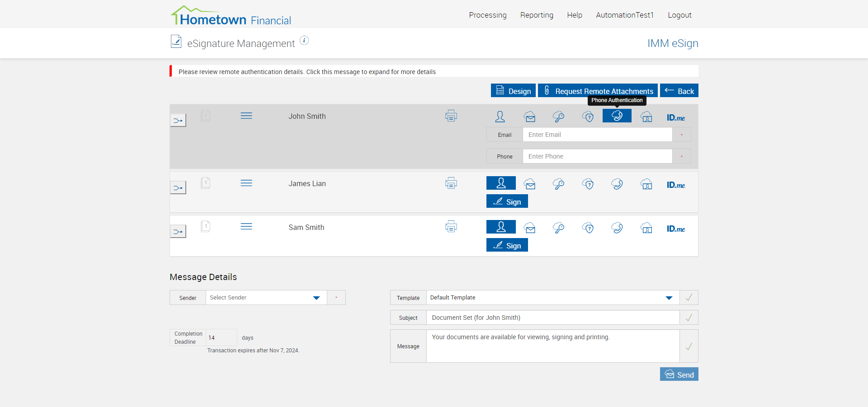This screenshot has height=407, width=868.
Task: Click the arrow routing button for John Smith
Action: [178, 120]
